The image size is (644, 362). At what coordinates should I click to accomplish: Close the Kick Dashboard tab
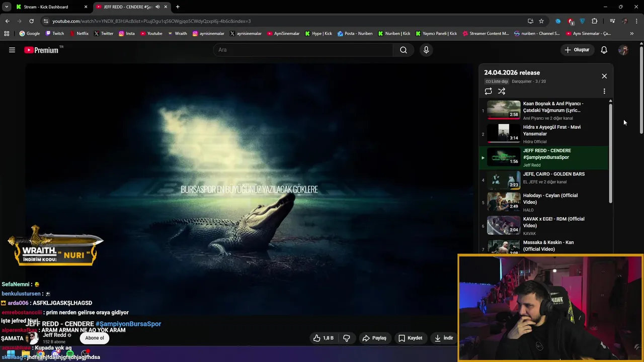point(86,7)
